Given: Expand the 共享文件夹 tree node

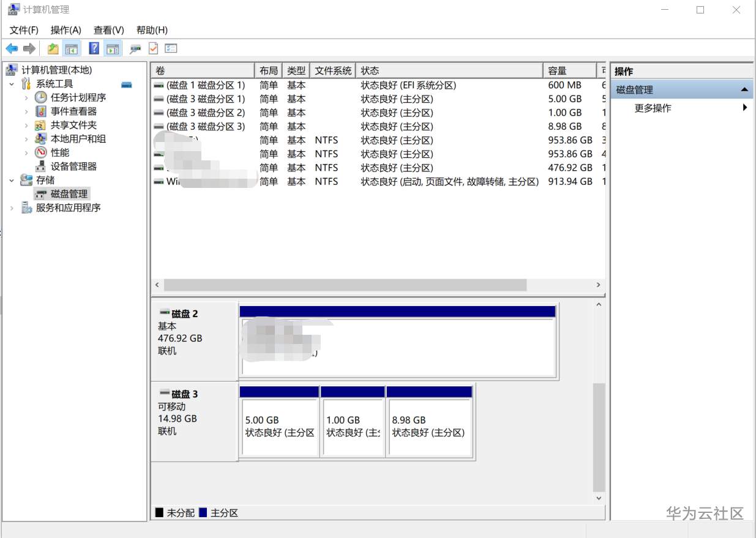Looking at the screenshot, I should 26,125.
